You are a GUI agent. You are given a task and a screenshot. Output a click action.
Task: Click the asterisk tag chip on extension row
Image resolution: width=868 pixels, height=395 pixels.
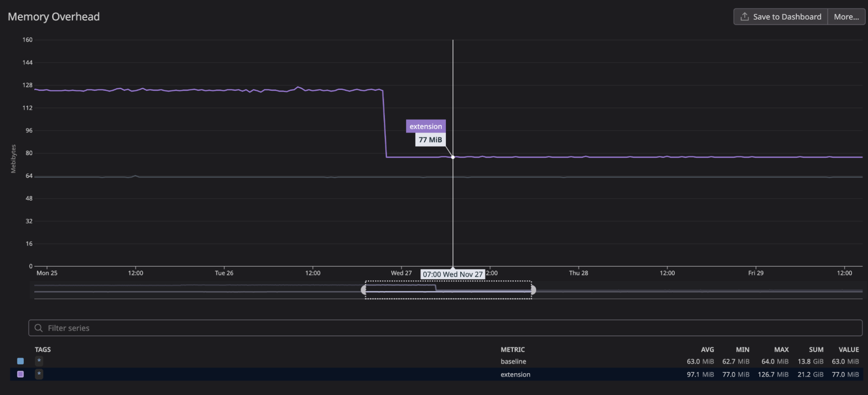tap(39, 374)
